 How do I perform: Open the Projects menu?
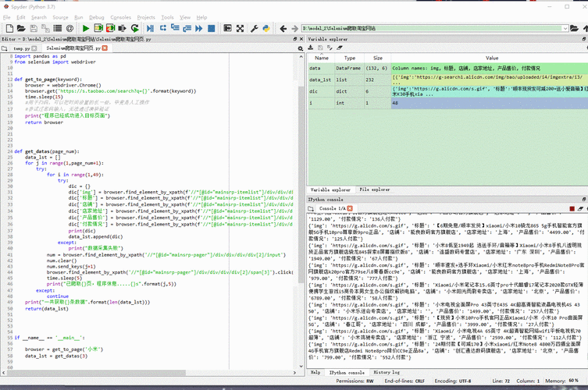click(146, 17)
